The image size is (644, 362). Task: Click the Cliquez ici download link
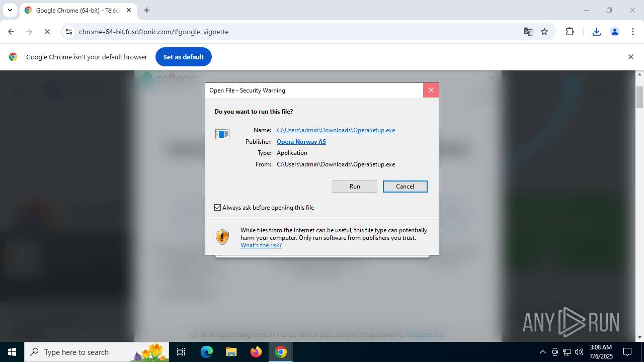(424, 334)
